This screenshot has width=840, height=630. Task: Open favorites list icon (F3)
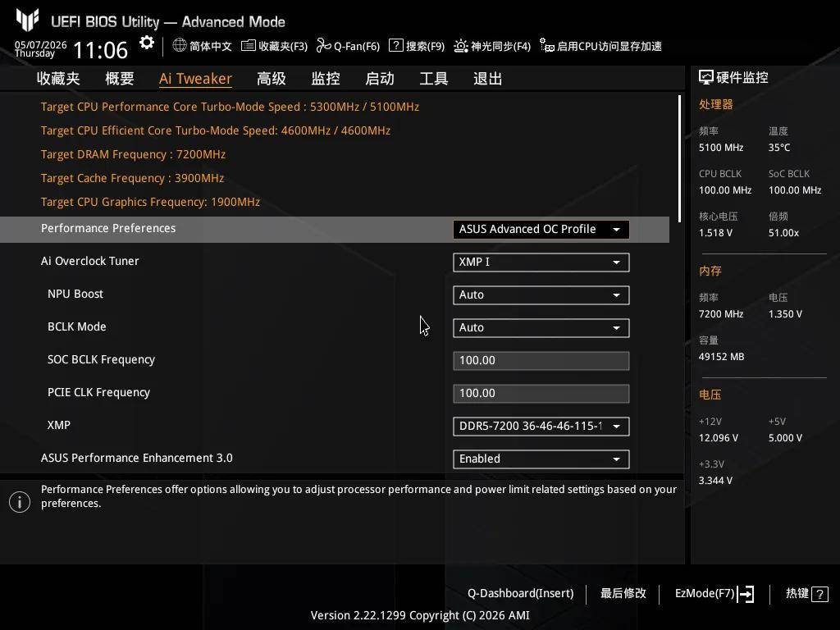point(248,46)
